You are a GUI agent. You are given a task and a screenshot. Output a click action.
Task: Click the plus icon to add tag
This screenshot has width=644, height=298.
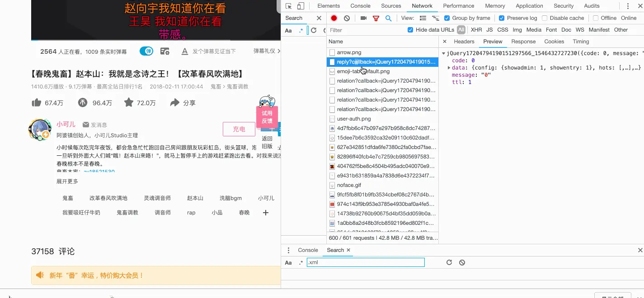266,213
